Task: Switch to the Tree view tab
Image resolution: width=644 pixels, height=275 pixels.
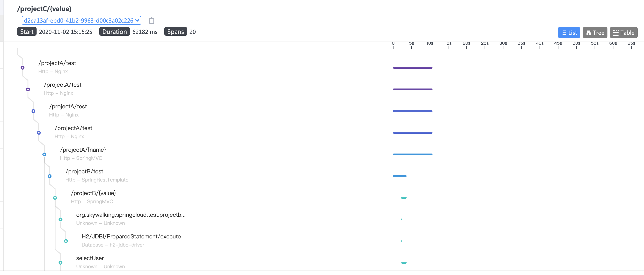Action: [595, 32]
